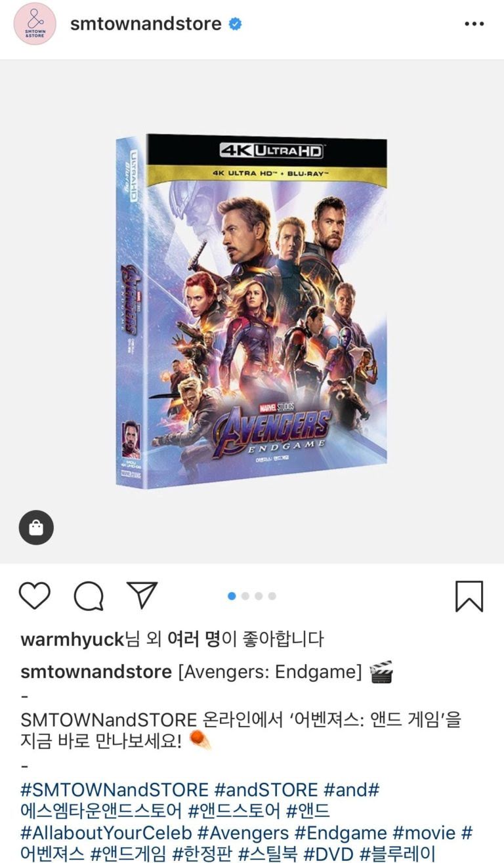Open the smtownandstore username in the header
The width and height of the screenshot is (504, 863).
tap(146, 24)
